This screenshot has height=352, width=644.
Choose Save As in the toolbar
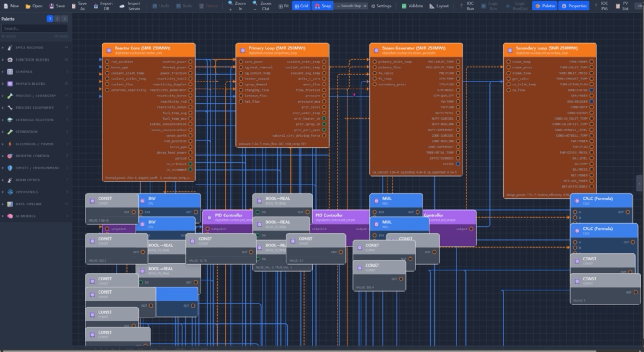[x=79, y=6]
